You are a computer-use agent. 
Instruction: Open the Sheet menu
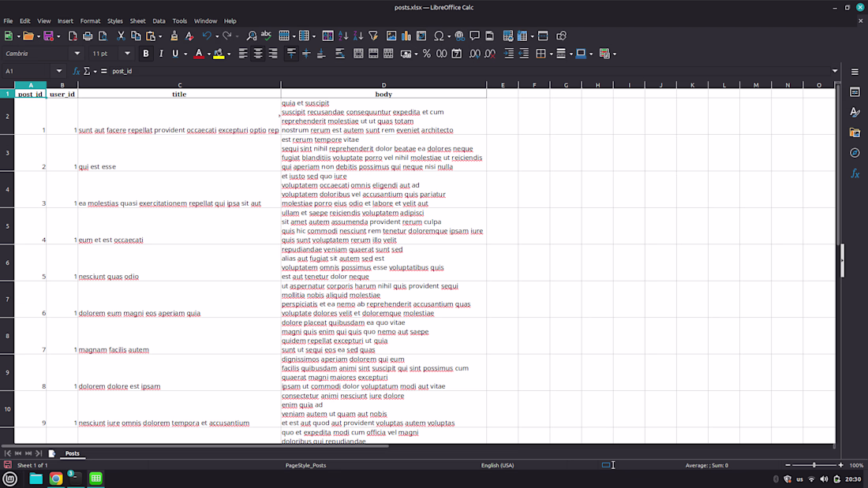pos(137,21)
